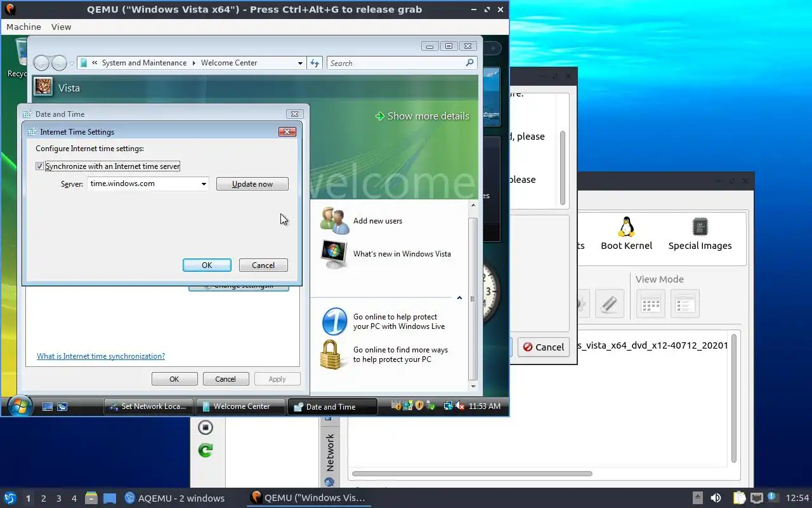Click the network icon in Vista system tray
This screenshot has height=508, width=812.
(449, 406)
